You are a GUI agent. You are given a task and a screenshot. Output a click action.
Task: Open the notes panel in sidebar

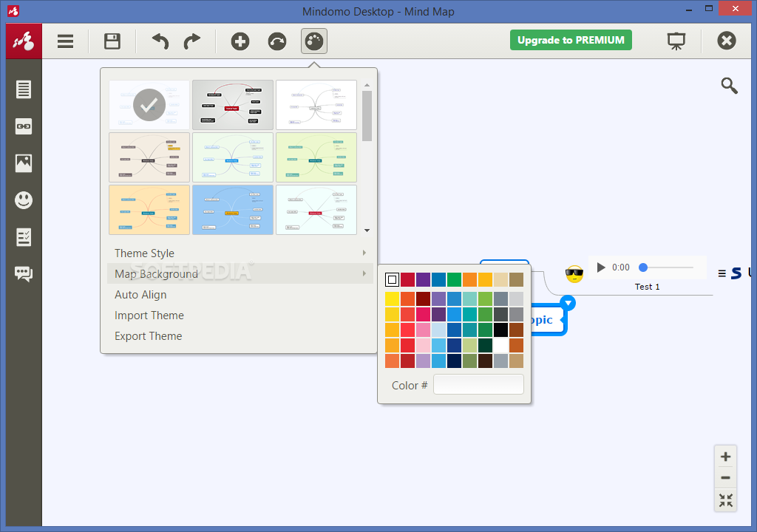click(24, 89)
